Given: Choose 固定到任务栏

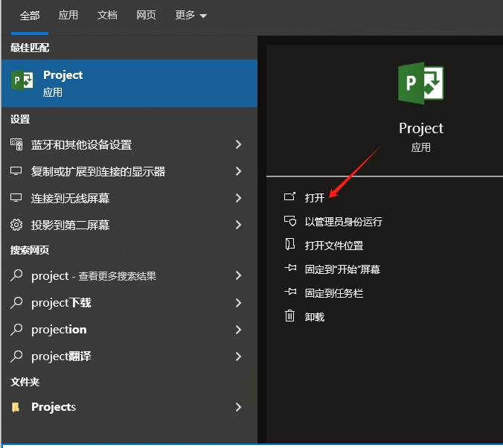Looking at the screenshot, I should click(x=334, y=293).
